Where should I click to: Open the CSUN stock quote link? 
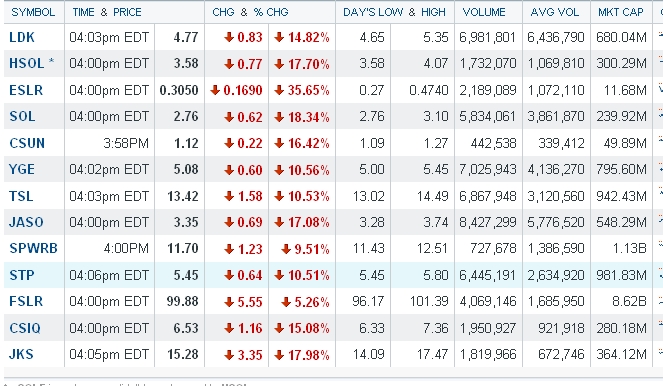tap(27, 143)
